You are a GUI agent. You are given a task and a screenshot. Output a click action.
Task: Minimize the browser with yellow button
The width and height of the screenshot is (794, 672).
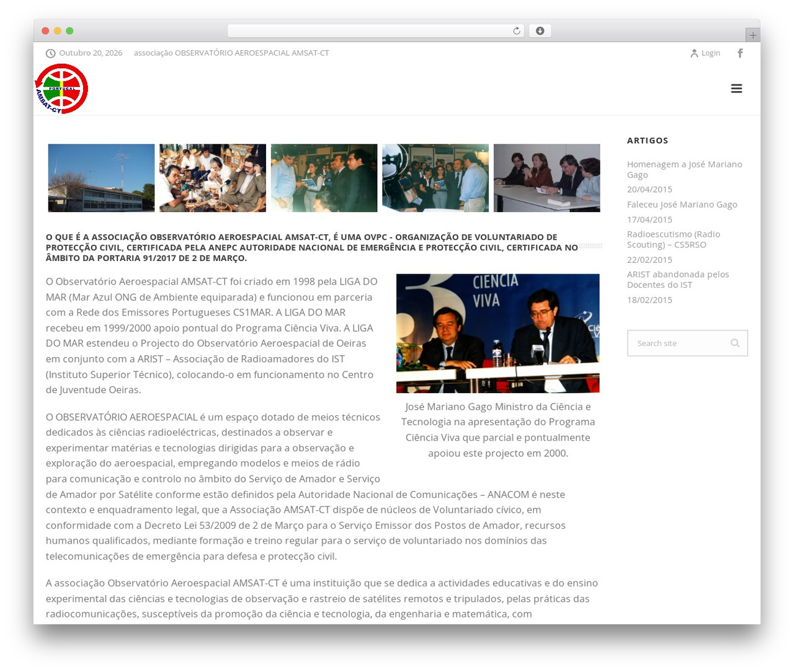click(58, 31)
